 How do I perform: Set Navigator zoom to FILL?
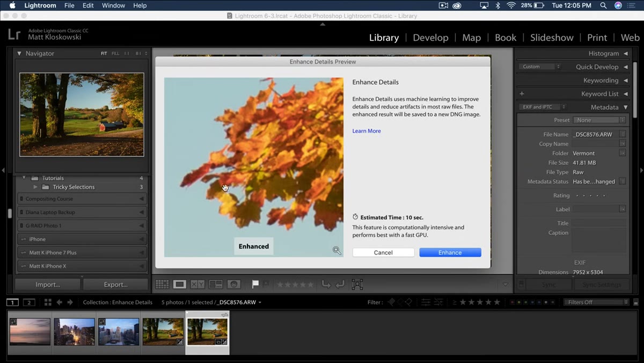click(x=115, y=54)
